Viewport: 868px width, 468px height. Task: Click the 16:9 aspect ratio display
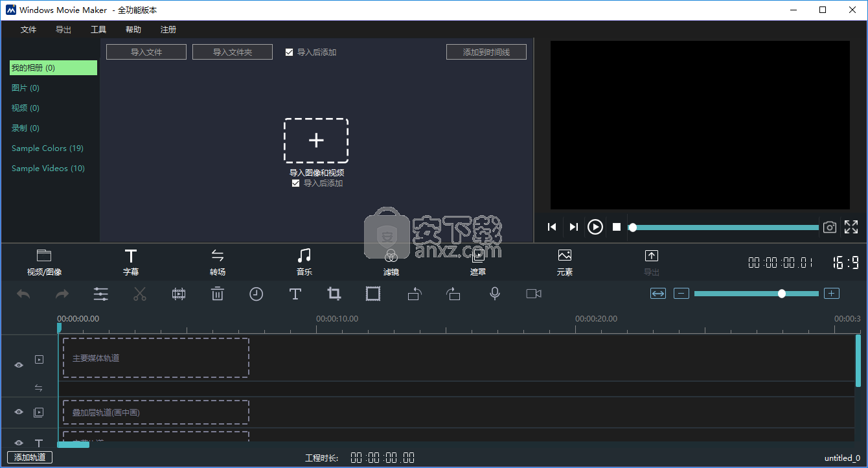846,263
